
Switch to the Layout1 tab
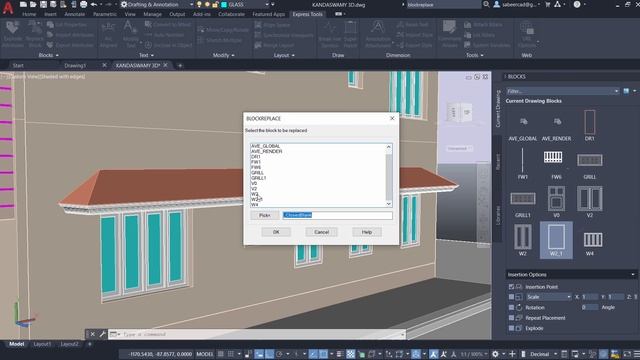click(42, 344)
